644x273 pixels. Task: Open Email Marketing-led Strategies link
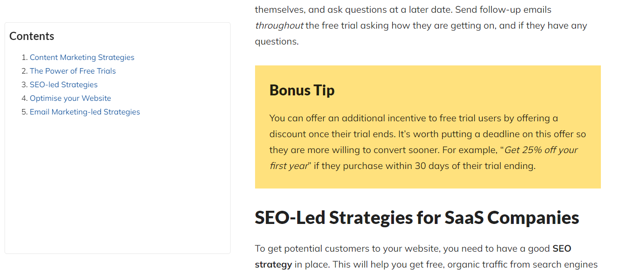85,112
